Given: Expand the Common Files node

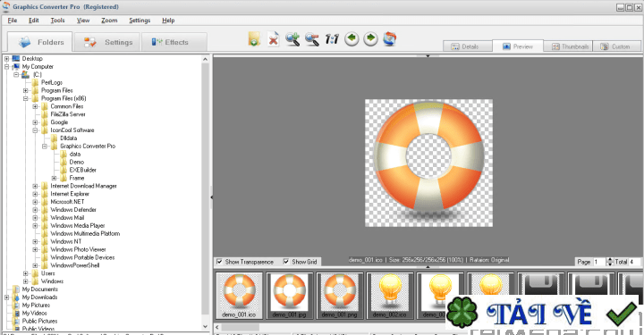Looking at the screenshot, I should pyautogui.click(x=35, y=106).
